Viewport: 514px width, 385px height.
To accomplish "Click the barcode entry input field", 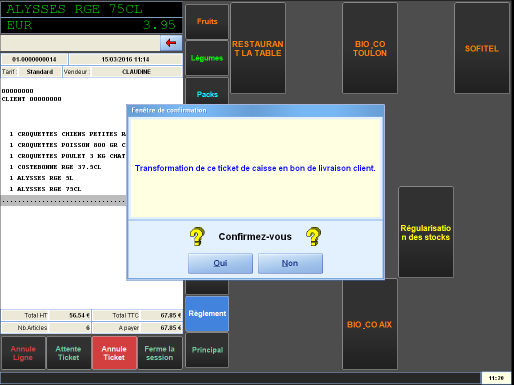I will [80, 43].
